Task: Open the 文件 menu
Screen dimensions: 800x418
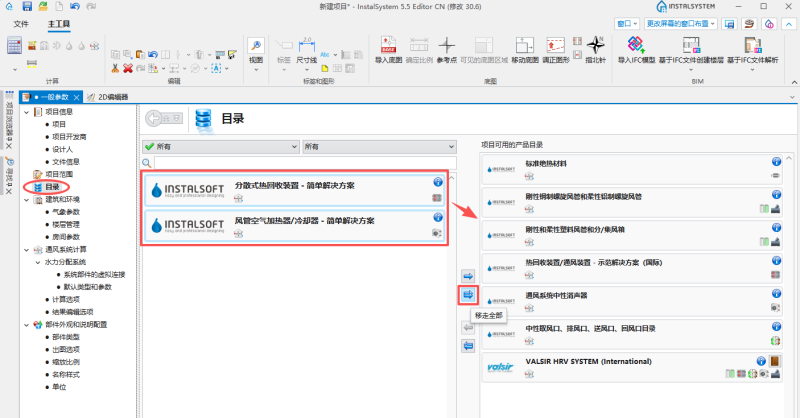Action: tap(21, 24)
